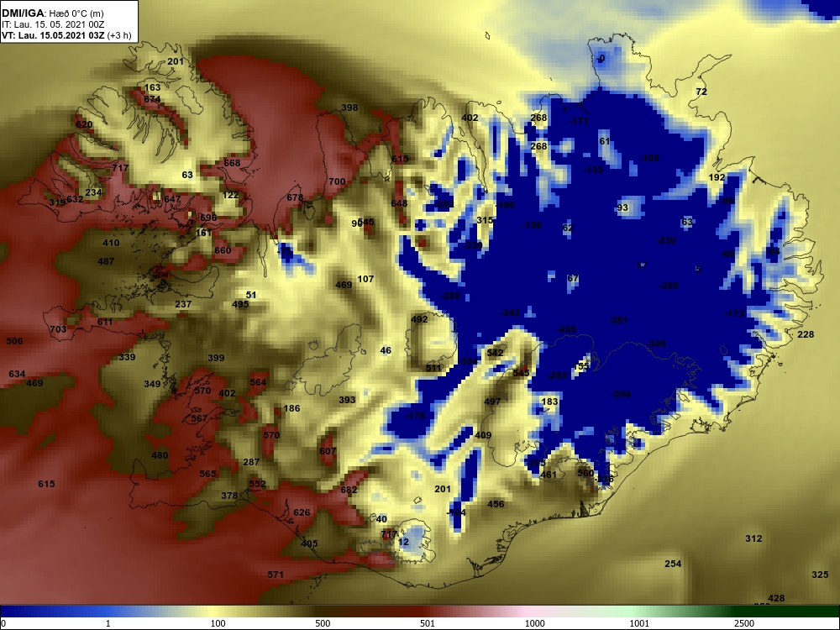Screen dimensions: 840x630
Task: Click the map value 703
Action: pyautogui.click(x=59, y=329)
